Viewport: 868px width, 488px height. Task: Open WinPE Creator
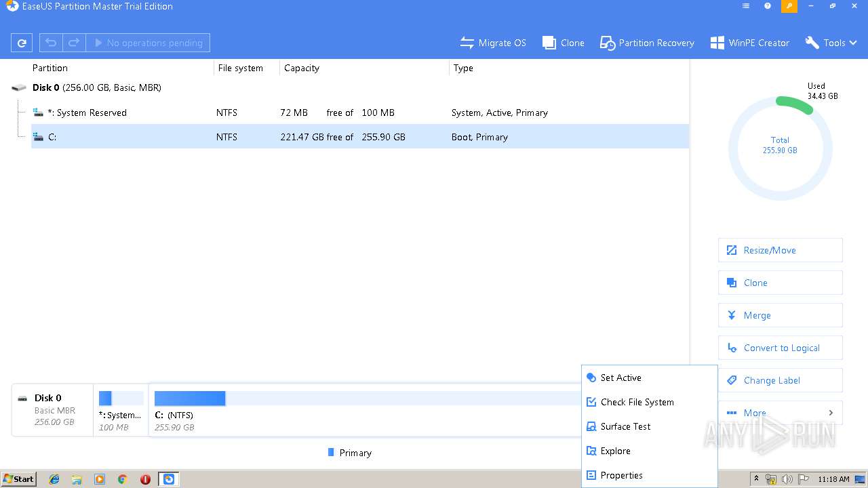tap(749, 43)
